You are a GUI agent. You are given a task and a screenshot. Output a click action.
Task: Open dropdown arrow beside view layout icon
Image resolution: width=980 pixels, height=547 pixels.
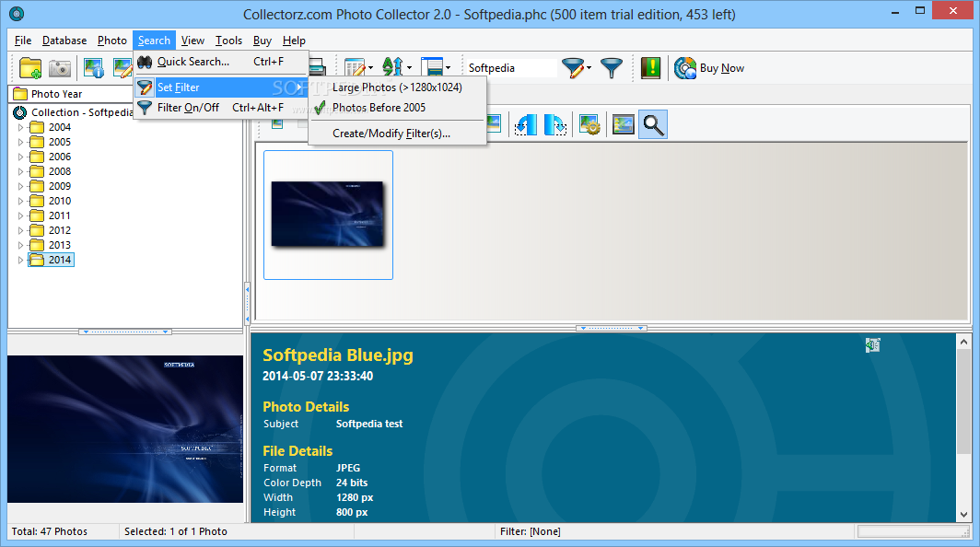coord(449,67)
